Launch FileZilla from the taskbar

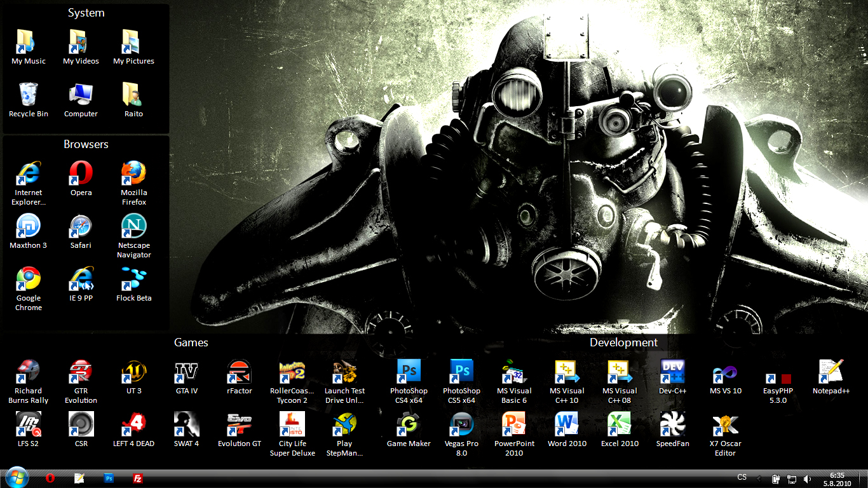coord(138,478)
